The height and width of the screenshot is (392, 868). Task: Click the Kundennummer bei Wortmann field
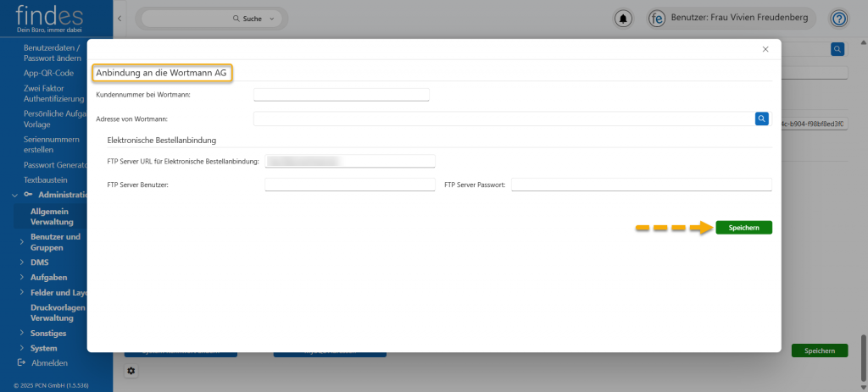coord(341,95)
